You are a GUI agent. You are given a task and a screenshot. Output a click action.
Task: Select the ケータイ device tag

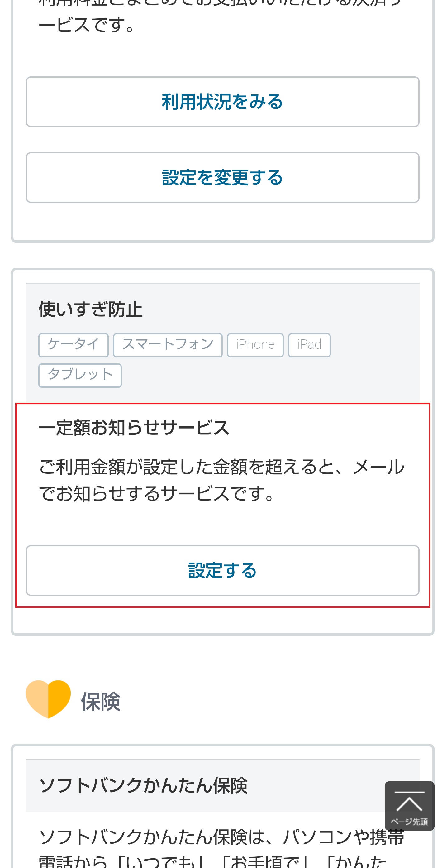point(74,345)
